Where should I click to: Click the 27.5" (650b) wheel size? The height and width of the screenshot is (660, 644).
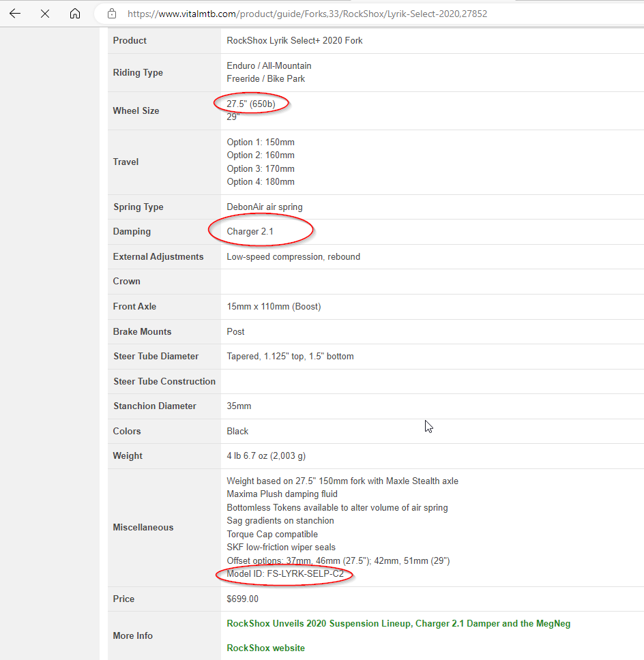tap(251, 104)
